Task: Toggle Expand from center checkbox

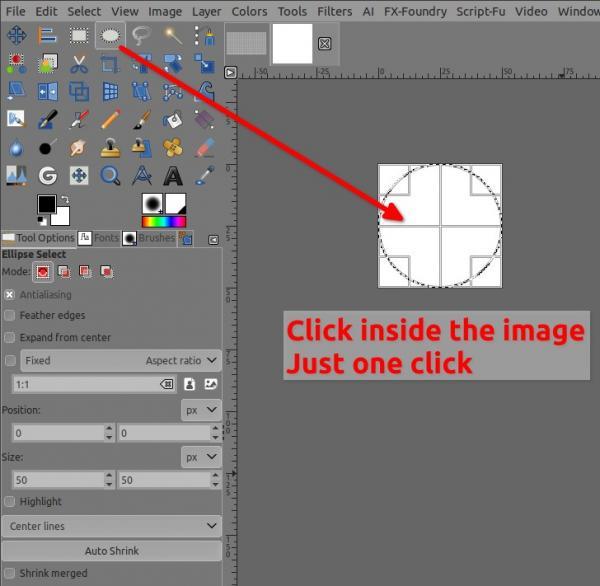Action: point(10,338)
